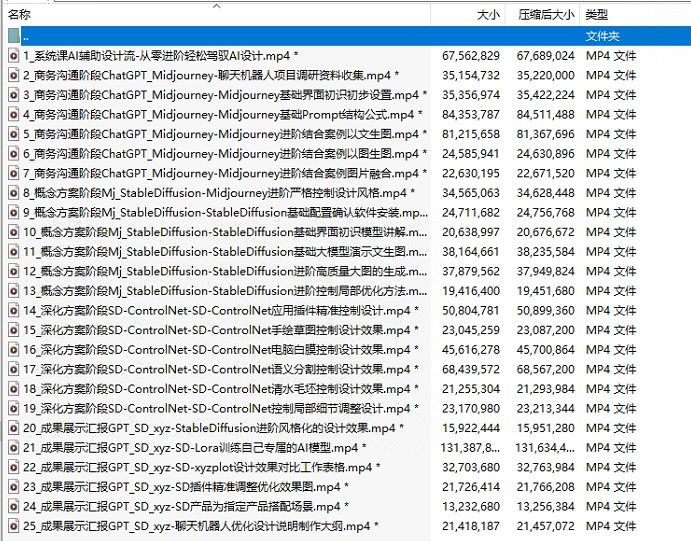Image resolution: width=691 pixels, height=541 pixels.
Task: Open the highlighted ".." 文件夹 row
Action: 300,36
